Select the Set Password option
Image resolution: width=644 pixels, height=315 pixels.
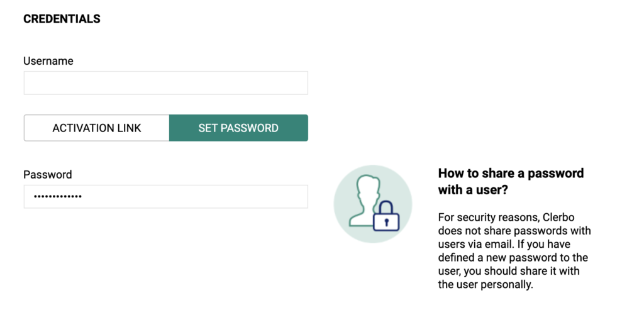[238, 128]
